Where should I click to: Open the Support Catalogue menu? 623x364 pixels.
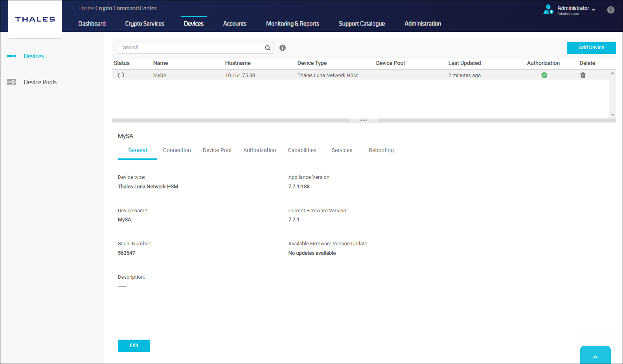362,24
